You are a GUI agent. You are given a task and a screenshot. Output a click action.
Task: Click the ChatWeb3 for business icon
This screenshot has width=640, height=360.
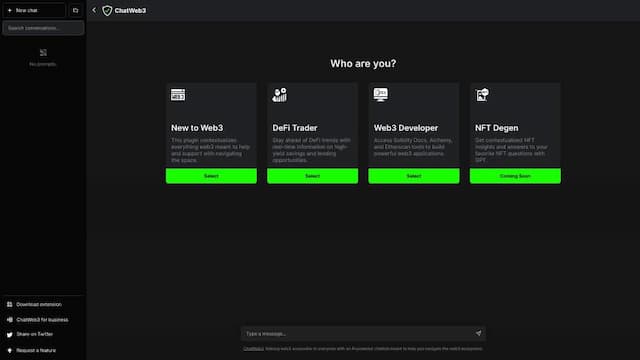[9, 320]
